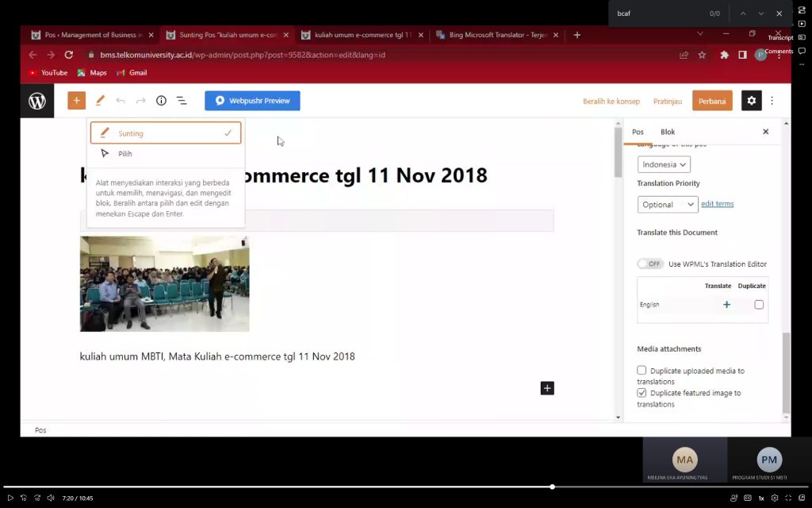Select Pilih mode in tools menu

click(166, 154)
